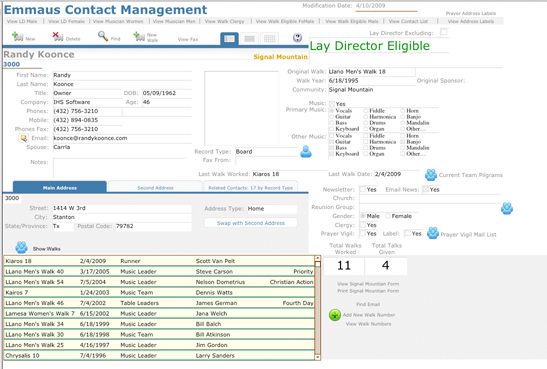Select LLano Men's Walk 54 row
The image size is (547, 369).
click(159, 282)
